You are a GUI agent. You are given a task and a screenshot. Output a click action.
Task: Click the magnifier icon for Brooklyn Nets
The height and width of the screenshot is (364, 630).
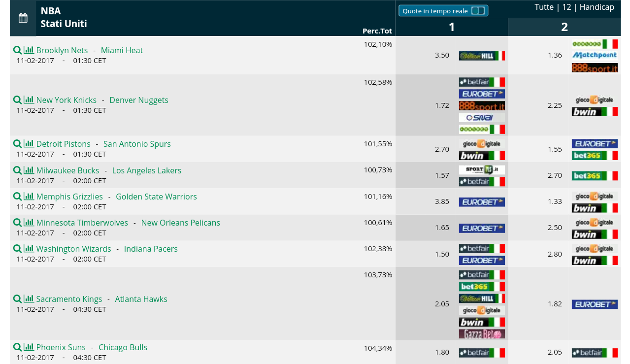coord(17,50)
